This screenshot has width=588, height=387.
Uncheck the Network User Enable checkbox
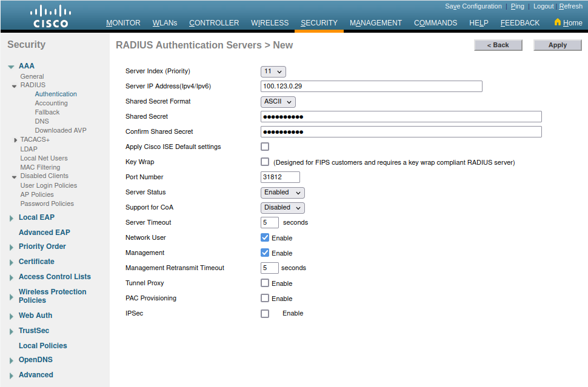pos(265,237)
